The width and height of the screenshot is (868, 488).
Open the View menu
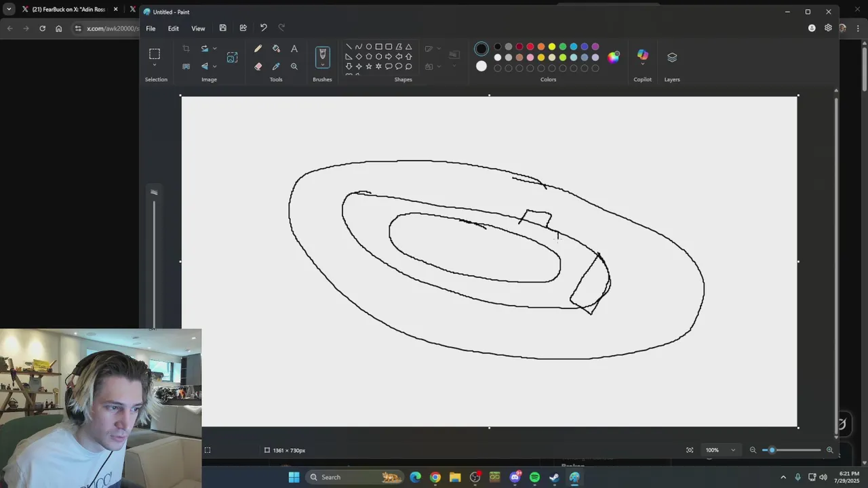pos(198,28)
